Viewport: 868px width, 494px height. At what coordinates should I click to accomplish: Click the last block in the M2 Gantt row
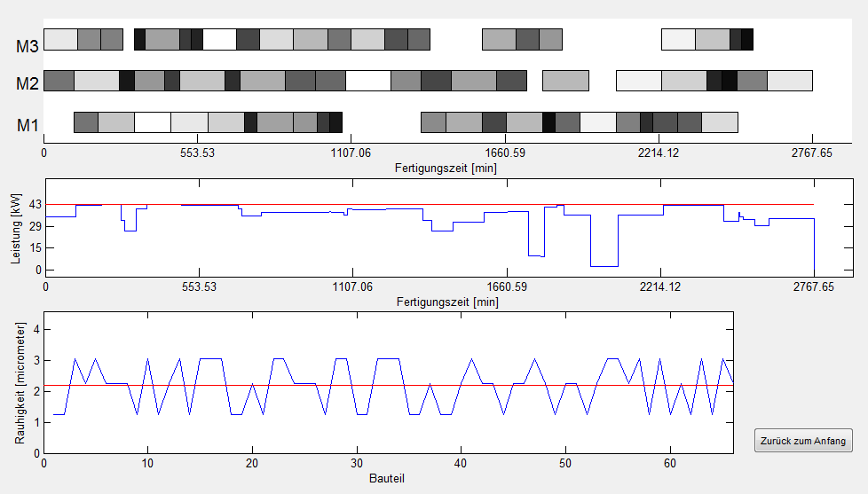pyautogui.click(x=790, y=81)
